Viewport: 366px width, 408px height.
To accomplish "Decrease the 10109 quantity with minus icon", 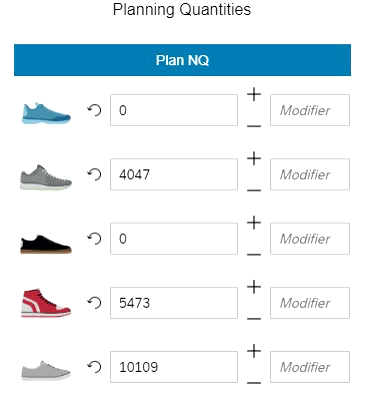I will point(254,383).
